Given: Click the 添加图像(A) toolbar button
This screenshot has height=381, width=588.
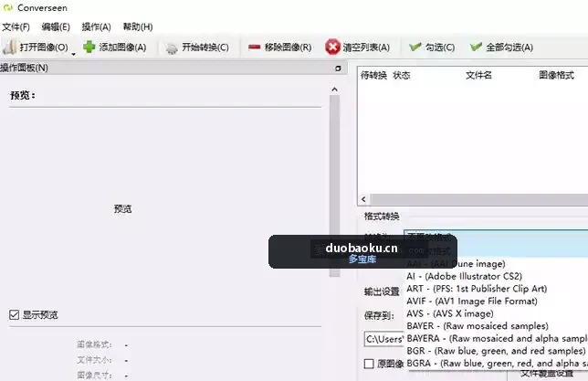Looking at the screenshot, I should coord(115,48).
